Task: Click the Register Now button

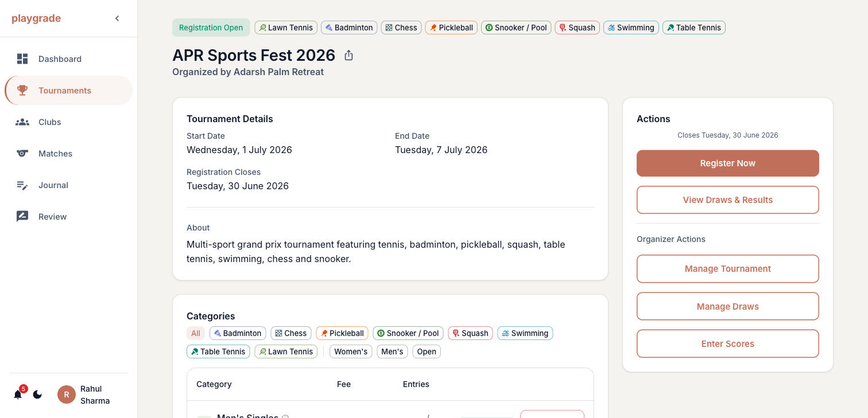Action: (x=727, y=163)
